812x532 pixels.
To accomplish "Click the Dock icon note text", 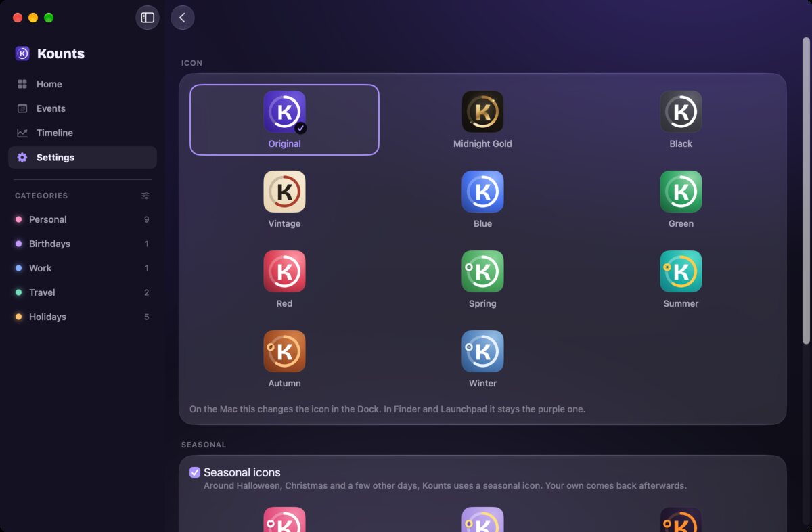I will coord(387,409).
